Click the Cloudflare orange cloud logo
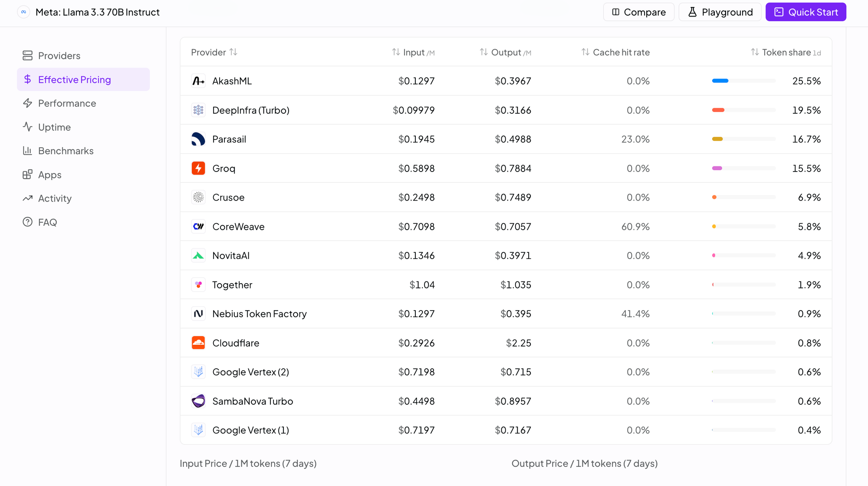 198,343
